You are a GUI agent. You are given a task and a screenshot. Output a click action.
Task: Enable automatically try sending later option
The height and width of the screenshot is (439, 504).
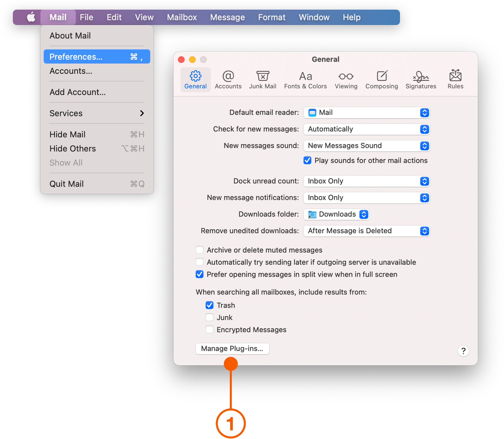(200, 262)
